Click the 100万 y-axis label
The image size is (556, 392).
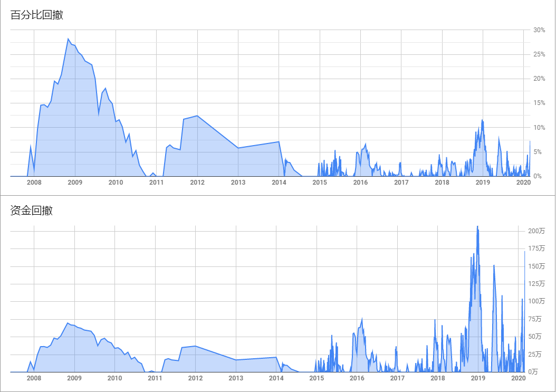click(536, 301)
